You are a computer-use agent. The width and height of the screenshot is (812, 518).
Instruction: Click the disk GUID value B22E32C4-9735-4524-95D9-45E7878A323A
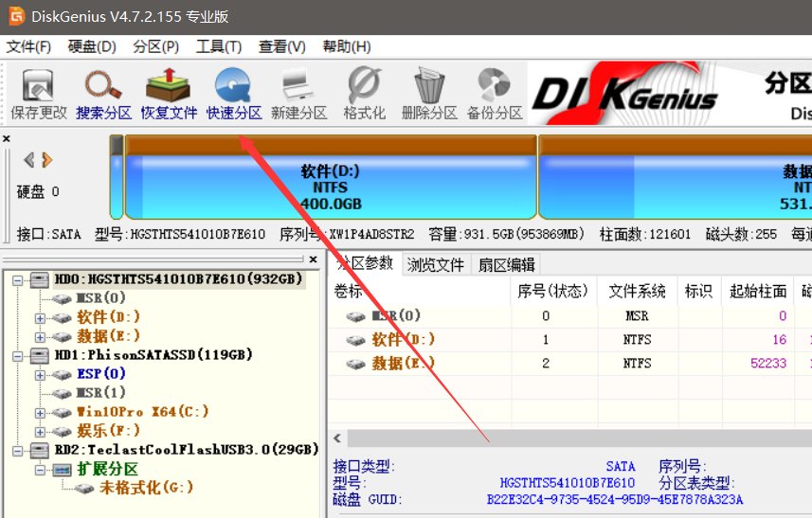click(x=615, y=500)
